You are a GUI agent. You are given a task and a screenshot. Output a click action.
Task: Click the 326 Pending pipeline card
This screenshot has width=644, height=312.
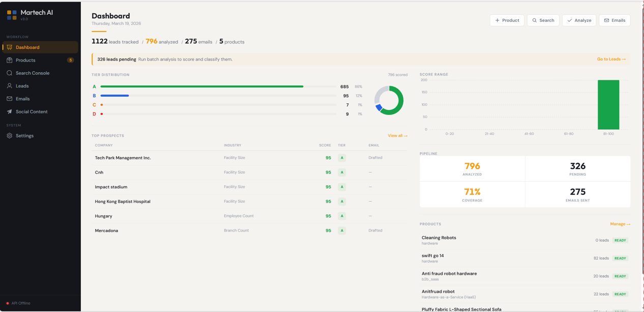click(578, 169)
